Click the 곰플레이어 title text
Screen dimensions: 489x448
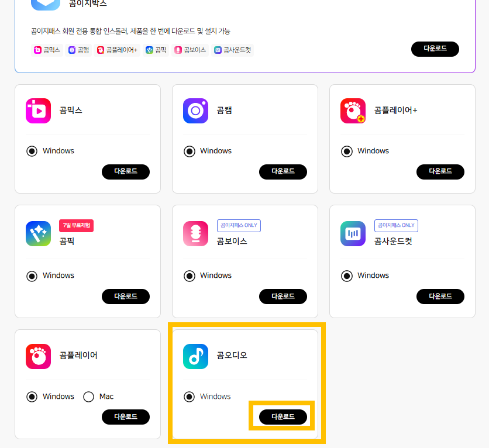point(78,356)
